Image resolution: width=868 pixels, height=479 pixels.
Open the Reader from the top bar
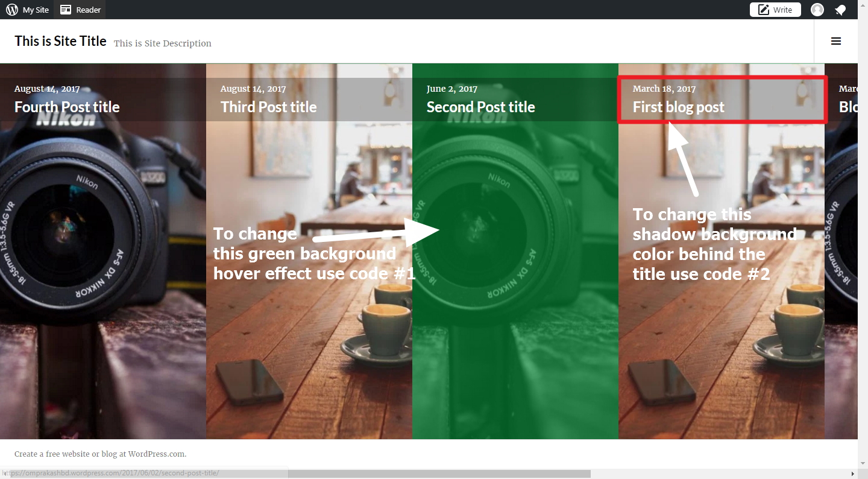80,10
